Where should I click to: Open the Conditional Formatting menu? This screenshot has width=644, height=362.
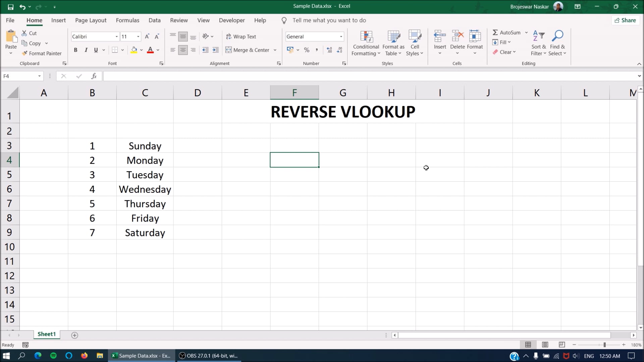366,43
